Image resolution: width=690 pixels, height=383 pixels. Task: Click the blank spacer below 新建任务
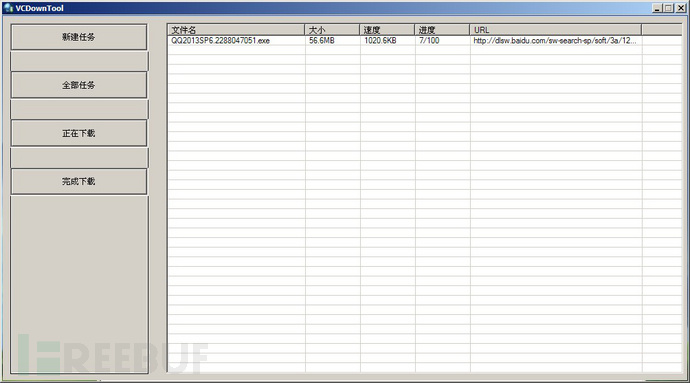point(79,61)
